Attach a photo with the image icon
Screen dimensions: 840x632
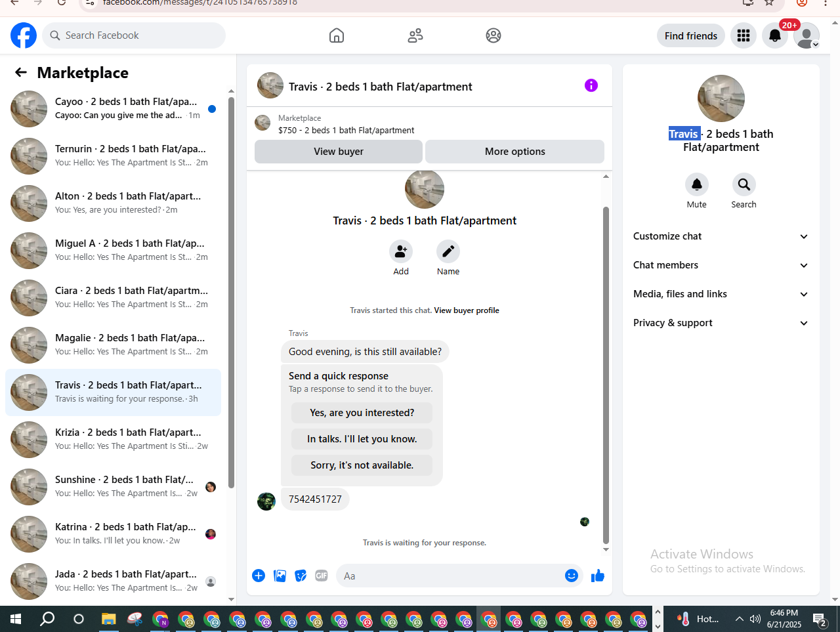[280, 576]
